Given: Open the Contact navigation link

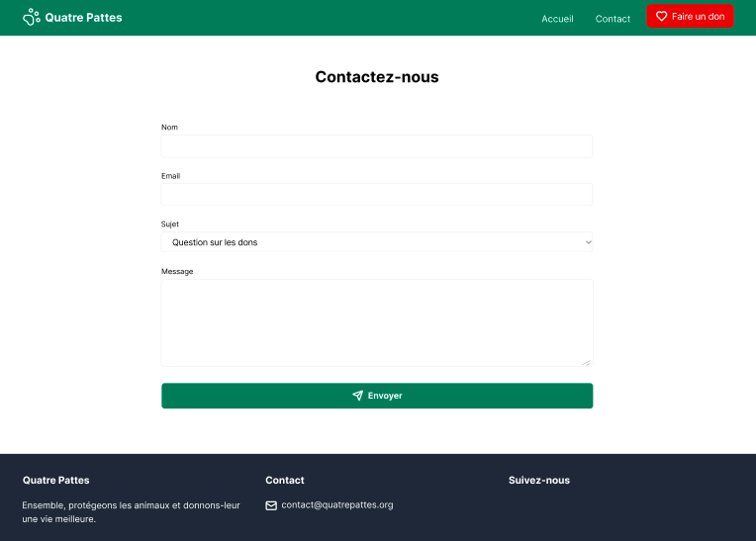Looking at the screenshot, I should (613, 19).
